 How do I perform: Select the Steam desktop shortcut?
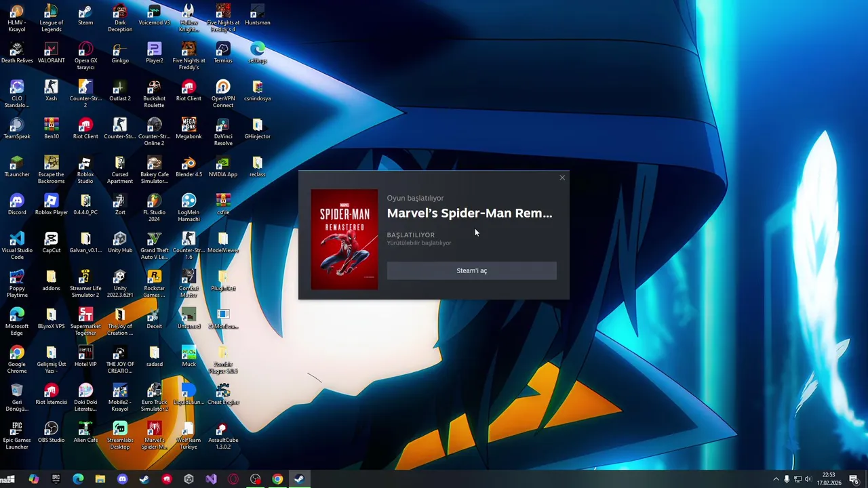tap(85, 15)
